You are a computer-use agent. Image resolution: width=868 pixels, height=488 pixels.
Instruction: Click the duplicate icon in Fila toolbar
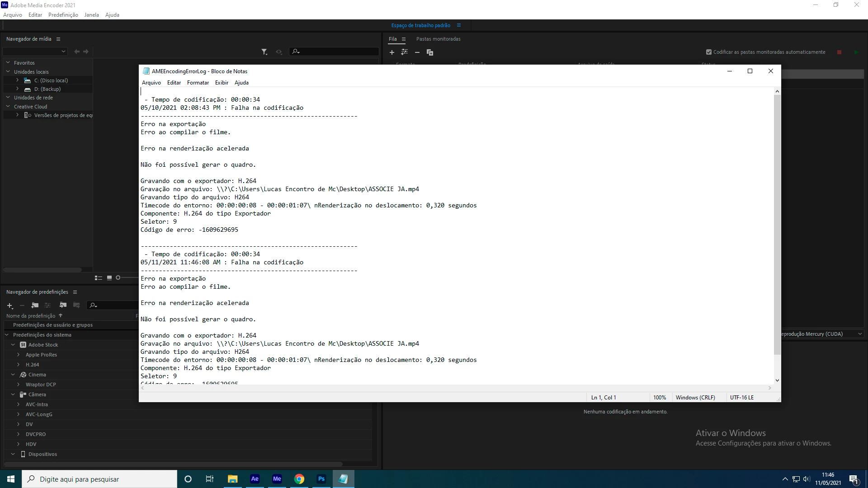[x=430, y=52]
